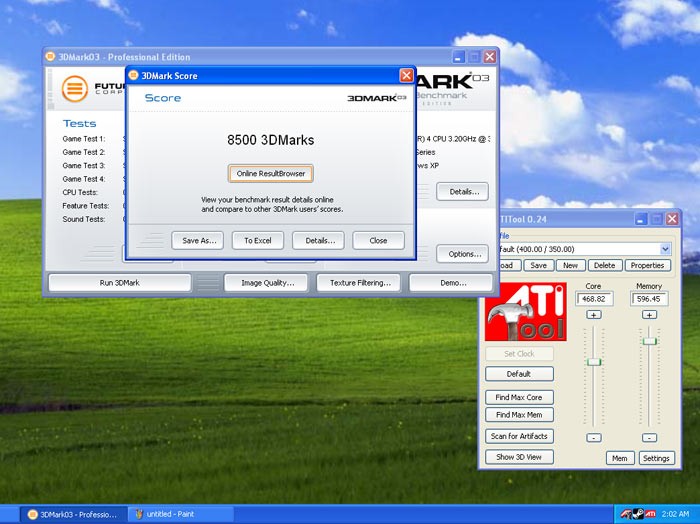Decrease Core clock with minus button
This screenshot has height=524, width=700.
pos(593,438)
